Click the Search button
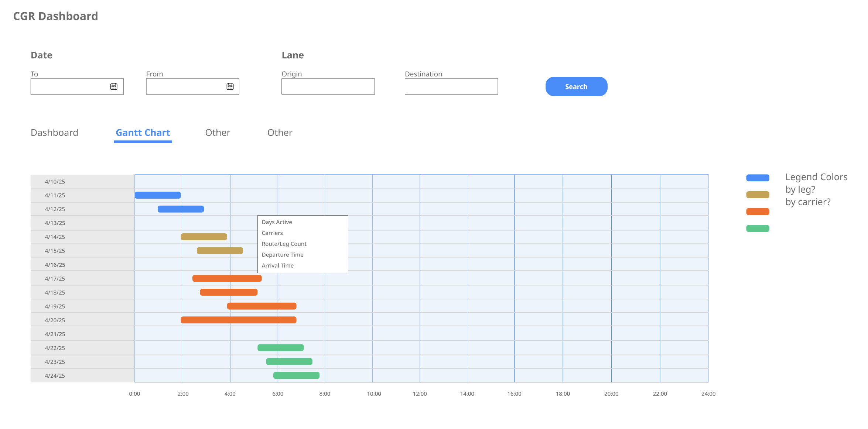Image resolution: width=868 pixels, height=429 pixels. tap(576, 86)
